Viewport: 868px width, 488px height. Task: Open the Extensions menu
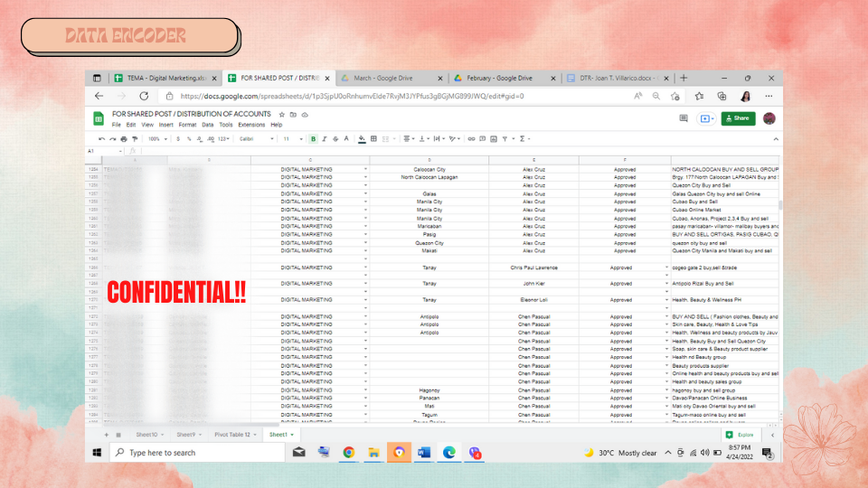[251, 125]
